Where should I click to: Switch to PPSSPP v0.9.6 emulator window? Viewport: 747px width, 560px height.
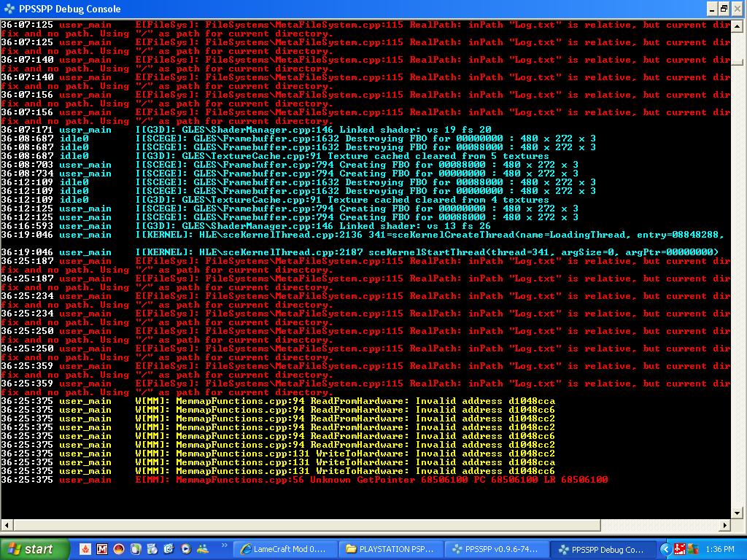pos(498,549)
